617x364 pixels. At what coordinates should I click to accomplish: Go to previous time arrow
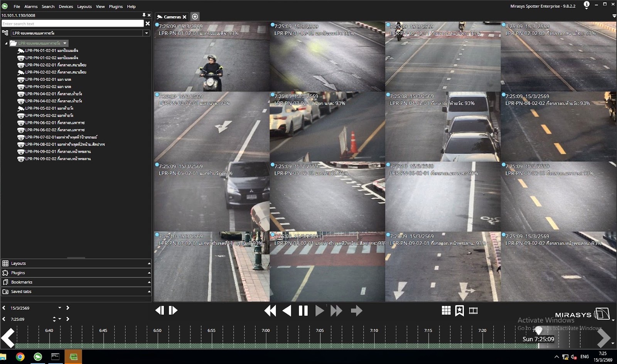pos(4,319)
